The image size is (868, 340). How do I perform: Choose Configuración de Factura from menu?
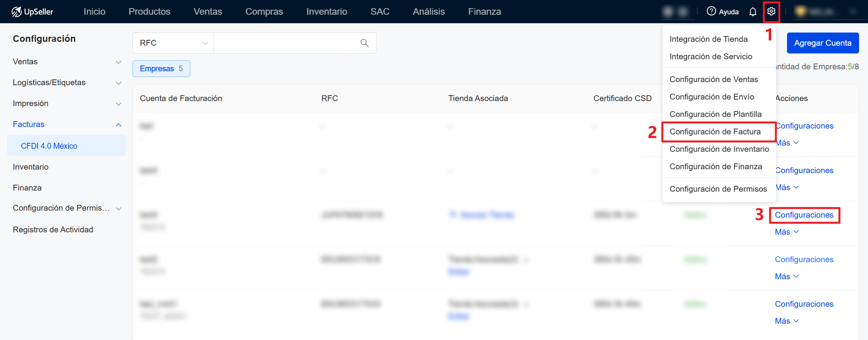[715, 132]
